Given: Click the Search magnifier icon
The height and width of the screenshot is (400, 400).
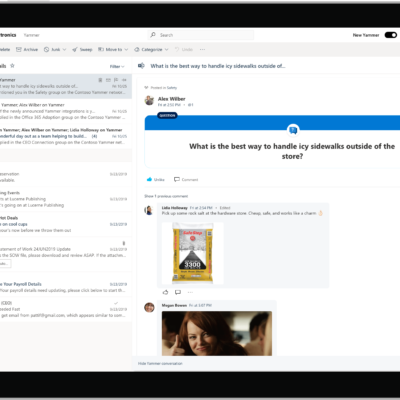Looking at the screenshot, I should pyautogui.click(x=153, y=35).
